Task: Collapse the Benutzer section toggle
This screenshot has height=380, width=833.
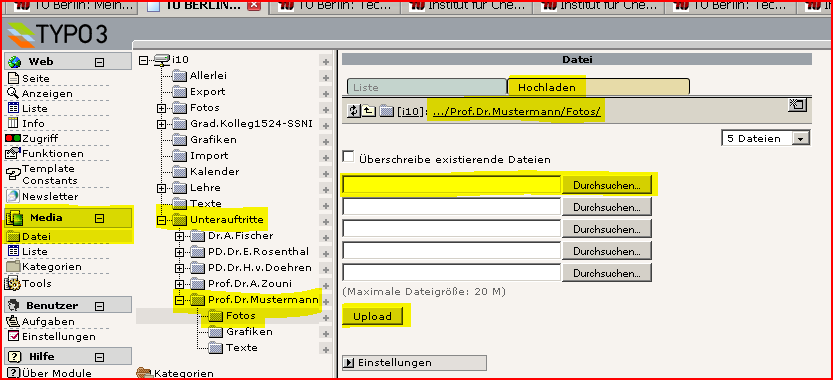Action: pyautogui.click(x=99, y=306)
